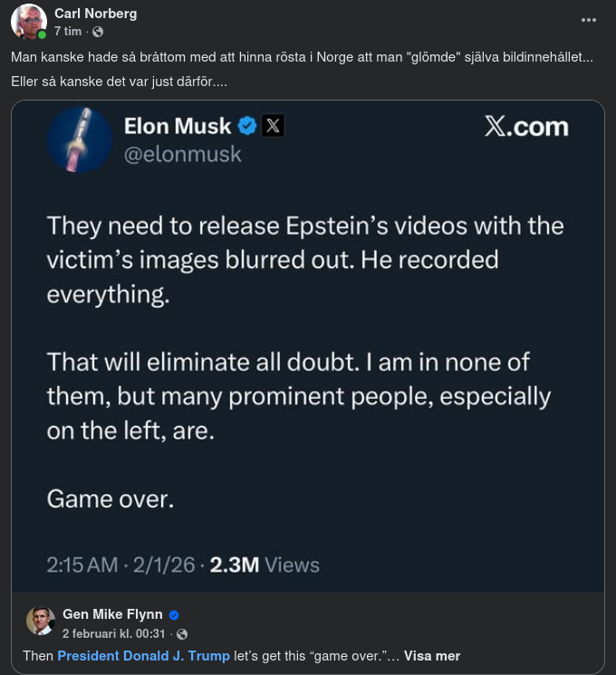Open the three-dot post options menu
This screenshot has width=616, height=675.
pos(589,20)
